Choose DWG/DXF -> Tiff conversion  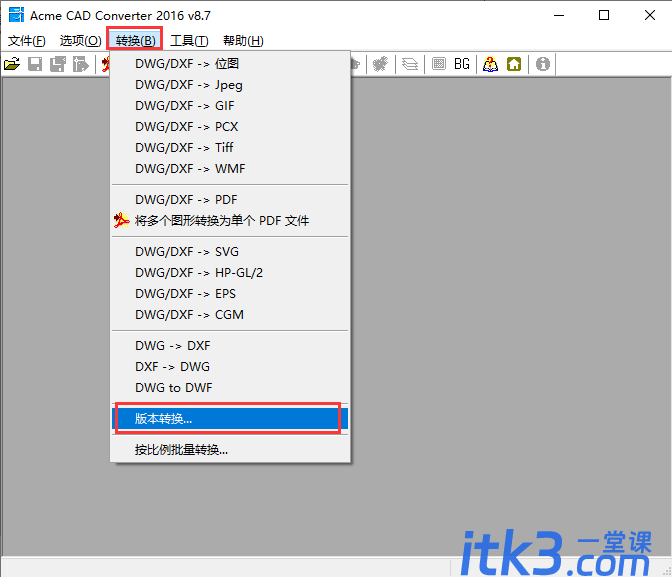tap(230, 148)
